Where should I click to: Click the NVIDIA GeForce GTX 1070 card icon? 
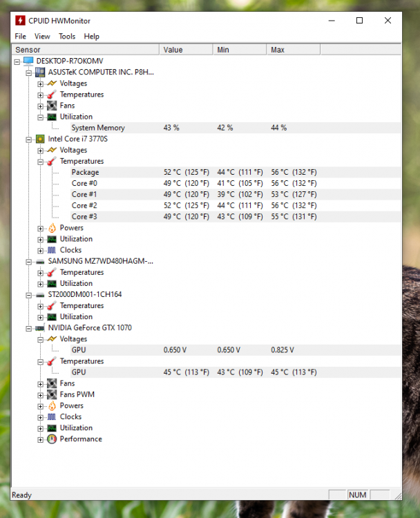click(x=40, y=328)
